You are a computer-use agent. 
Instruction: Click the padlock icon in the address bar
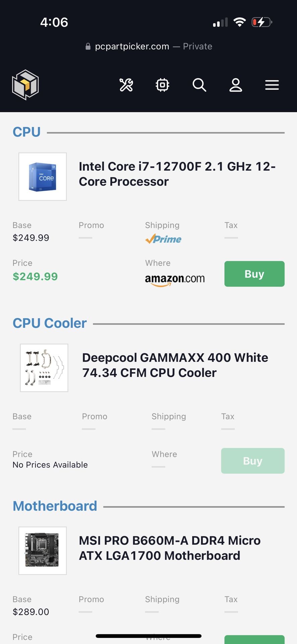click(x=88, y=46)
